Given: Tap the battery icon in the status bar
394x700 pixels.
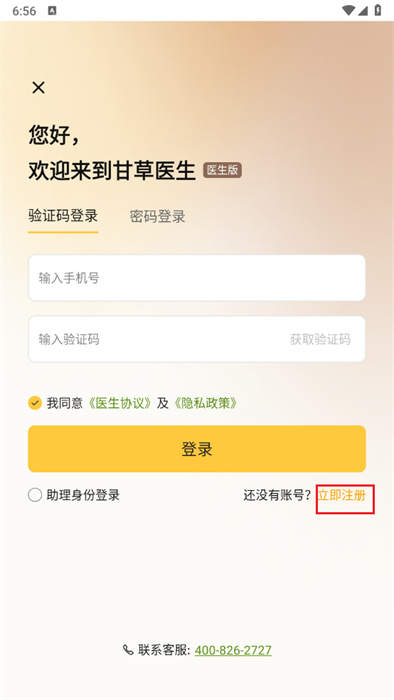Looking at the screenshot, I should point(378,10).
